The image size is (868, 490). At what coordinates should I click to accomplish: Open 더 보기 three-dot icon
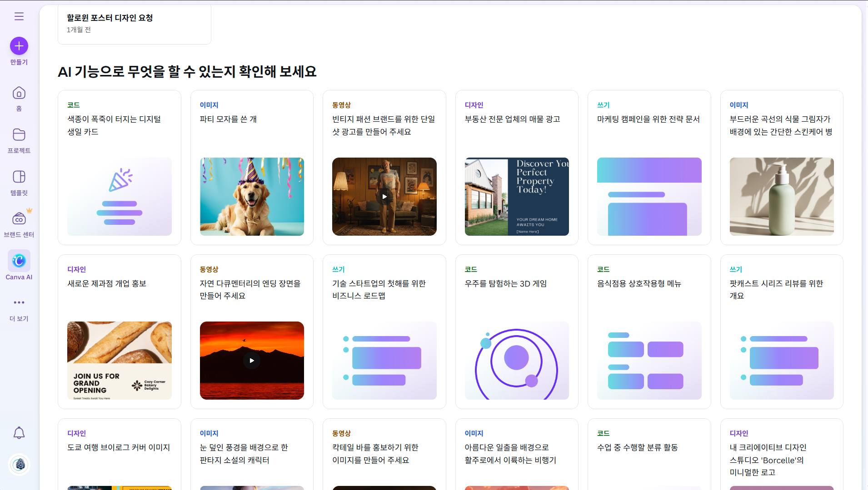[x=19, y=302]
